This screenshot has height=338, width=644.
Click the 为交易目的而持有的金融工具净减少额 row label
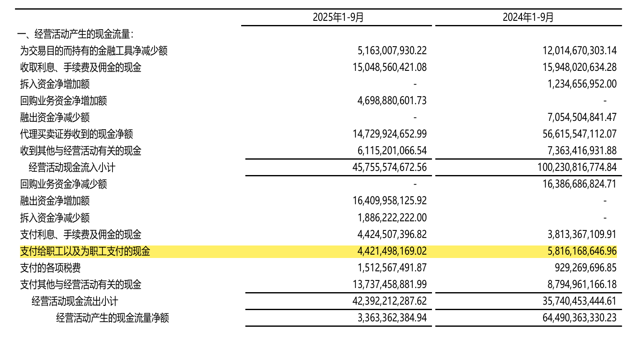(x=94, y=51)
